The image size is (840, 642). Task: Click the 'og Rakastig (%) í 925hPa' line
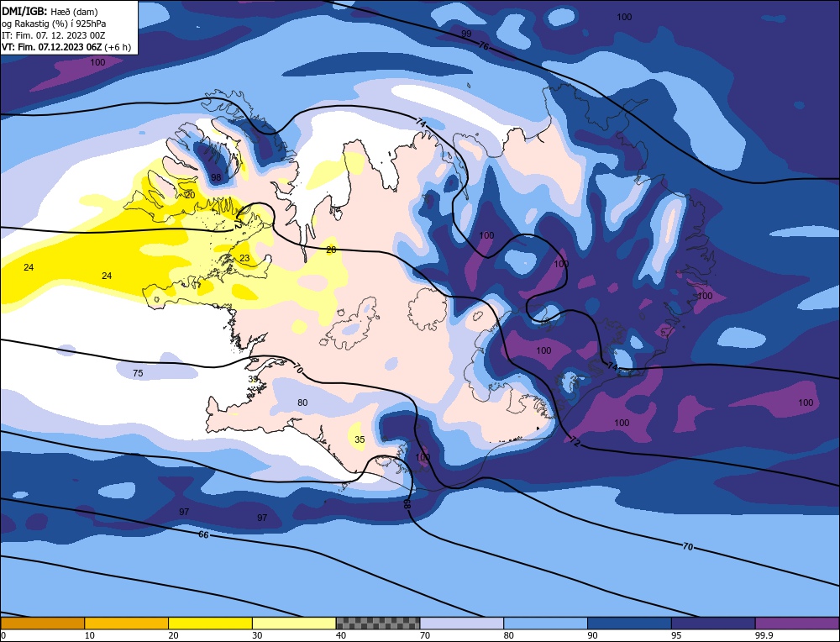pos(54,24)
